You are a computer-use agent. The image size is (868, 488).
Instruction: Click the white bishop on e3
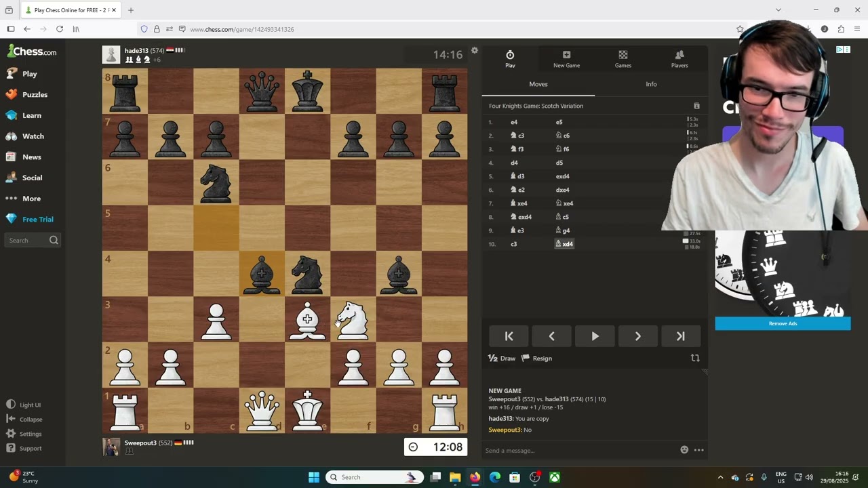pyautogui.click(x=307, y=319)
